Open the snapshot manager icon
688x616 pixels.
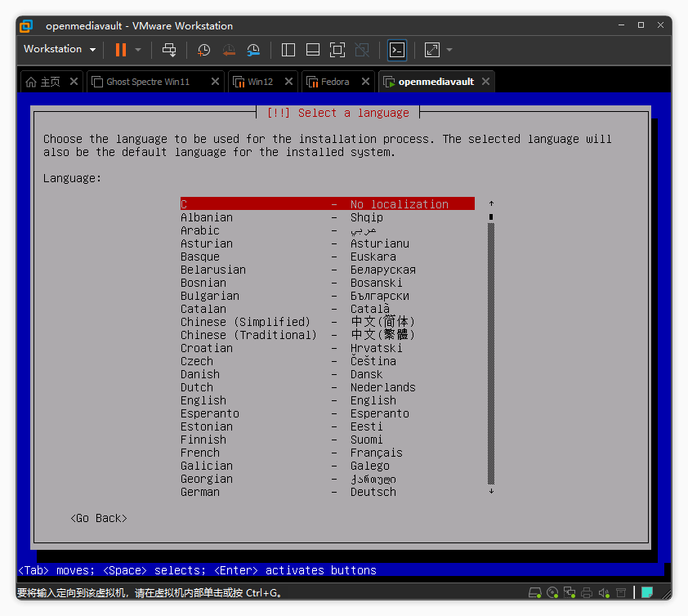click(x=253, y=50)
